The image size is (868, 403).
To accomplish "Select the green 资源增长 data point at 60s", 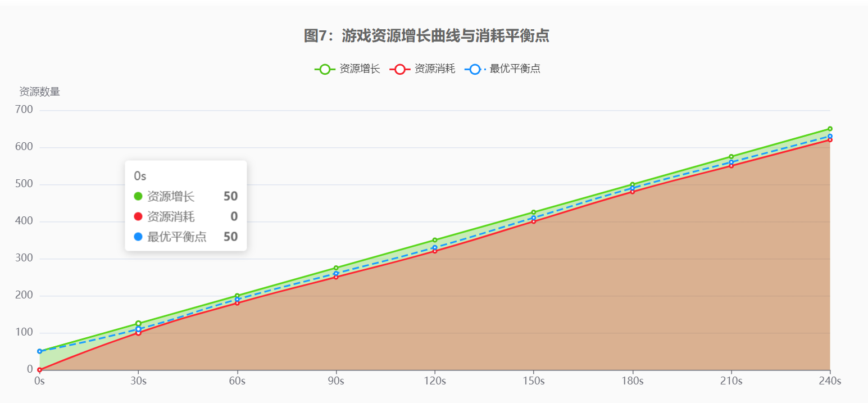I will coord(237,296).
